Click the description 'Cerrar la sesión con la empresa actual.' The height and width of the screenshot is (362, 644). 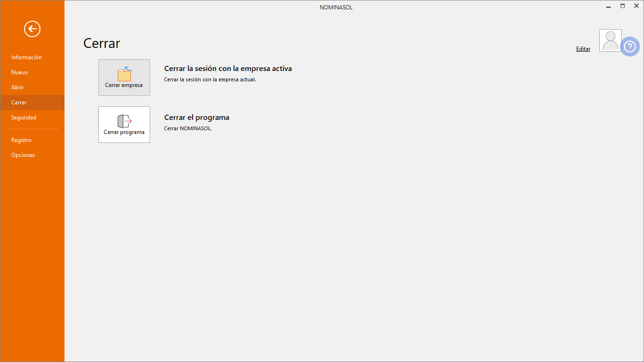tap(210, 79)
